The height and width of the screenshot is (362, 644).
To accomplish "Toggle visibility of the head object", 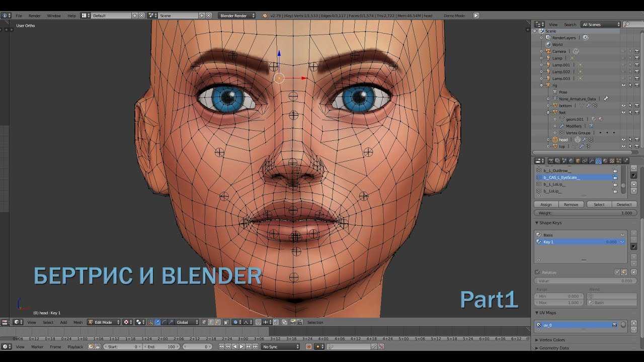I will pos(623,140).
